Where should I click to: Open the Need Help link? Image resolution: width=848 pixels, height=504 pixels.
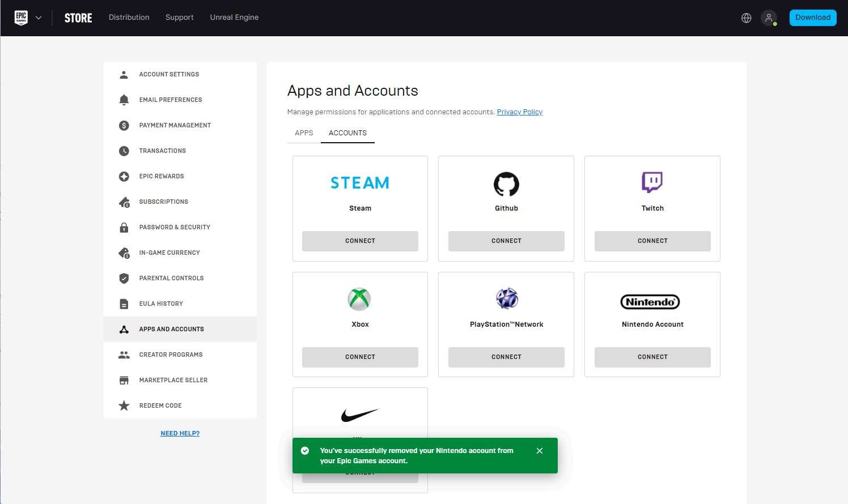click(180, 433)
